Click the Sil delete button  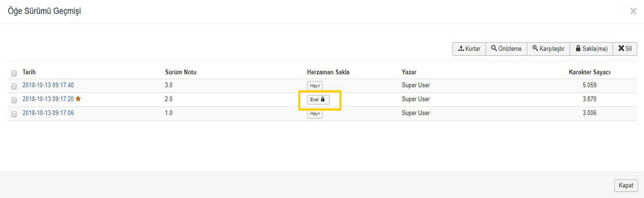coord(624,49)
